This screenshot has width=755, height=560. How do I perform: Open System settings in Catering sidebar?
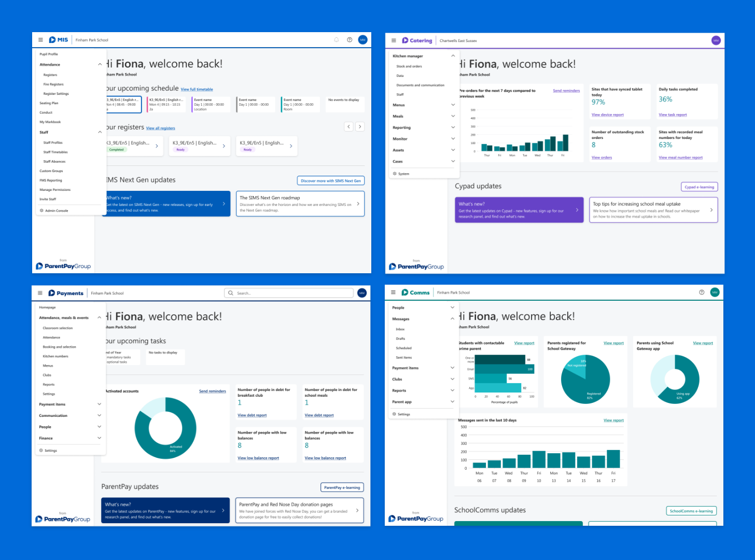[x=401, y=174]
